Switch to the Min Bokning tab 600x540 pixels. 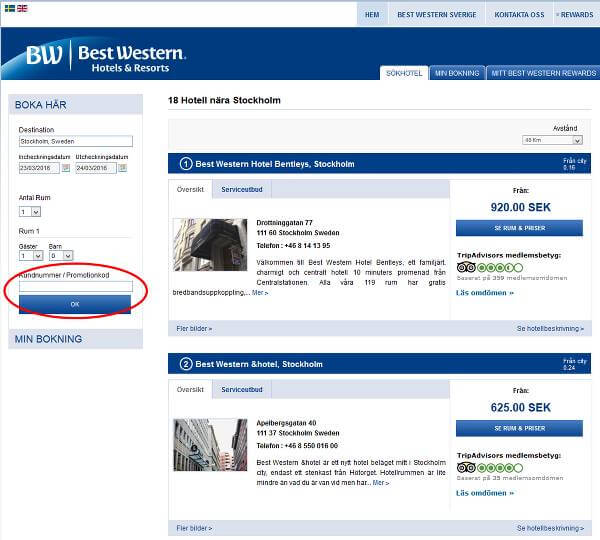[x=457, y=73]
